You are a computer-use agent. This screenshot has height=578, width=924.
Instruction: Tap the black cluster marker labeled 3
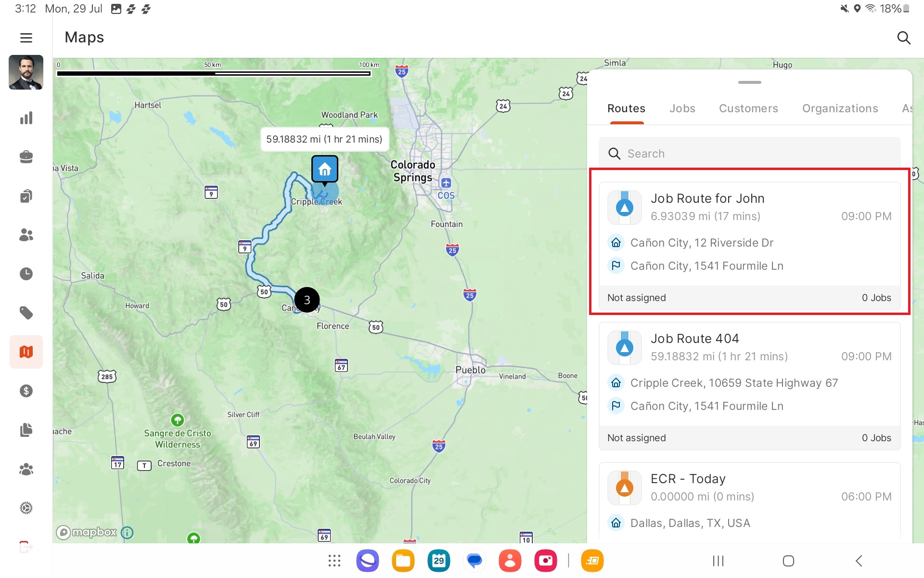click(307, 300)
